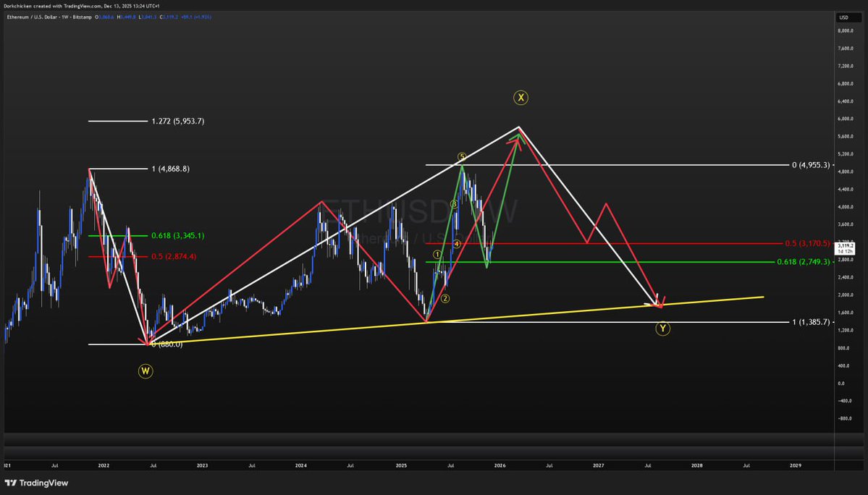Click the 2029 label on time axis

point(796,465)
